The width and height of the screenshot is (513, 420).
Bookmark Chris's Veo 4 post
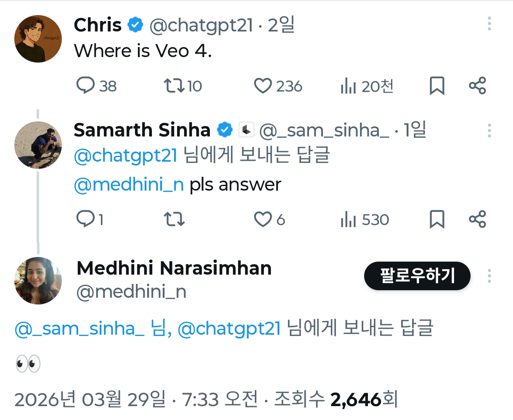point(437,86)
